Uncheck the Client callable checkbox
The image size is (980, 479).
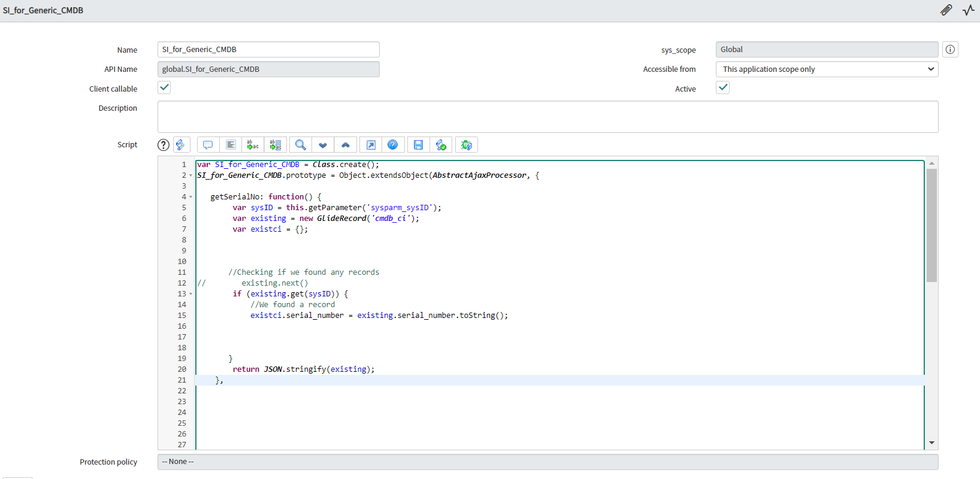[x=164, y=88]
